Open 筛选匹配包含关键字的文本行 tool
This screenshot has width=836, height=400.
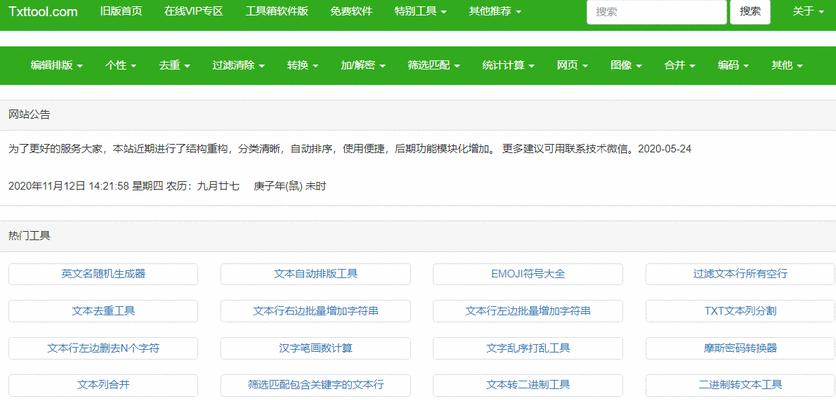316,385
